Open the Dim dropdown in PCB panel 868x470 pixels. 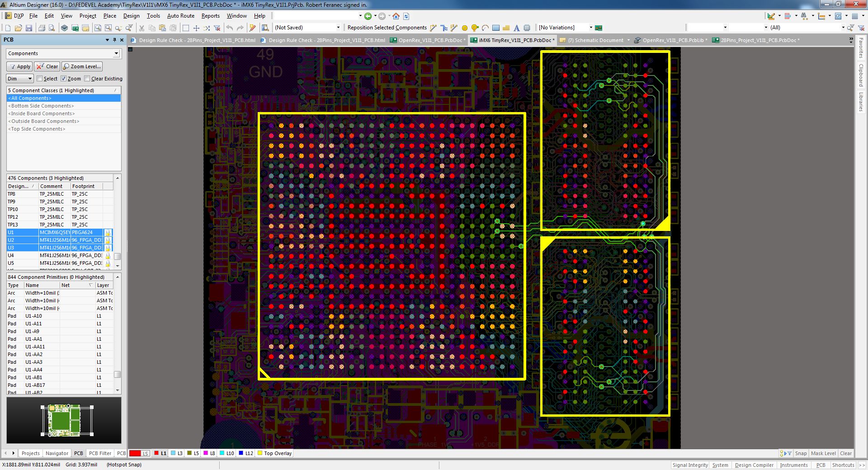pos(19,78)
